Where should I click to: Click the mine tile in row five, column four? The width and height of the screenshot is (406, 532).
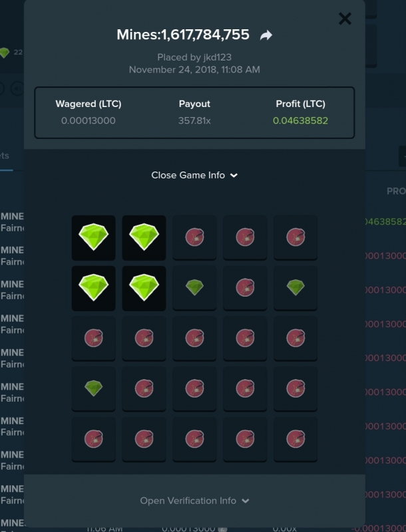coord(245,440)
